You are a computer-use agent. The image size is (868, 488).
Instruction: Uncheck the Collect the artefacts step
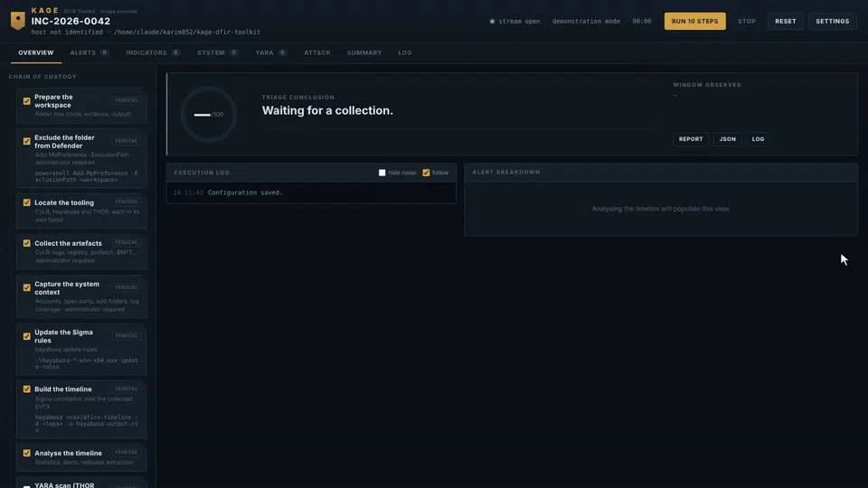click(x=26, y=243)
